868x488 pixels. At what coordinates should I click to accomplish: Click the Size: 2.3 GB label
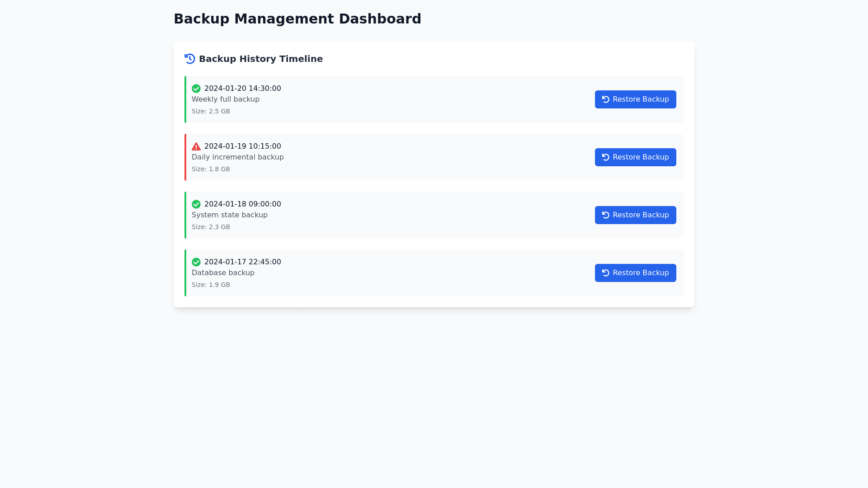(211, 227)
